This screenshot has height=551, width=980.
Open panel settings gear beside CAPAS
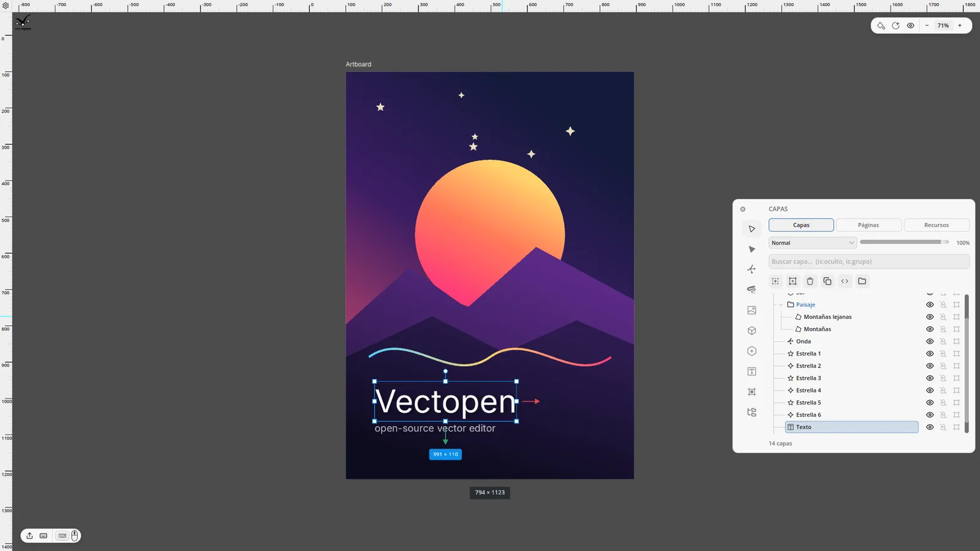coord(743,209)
